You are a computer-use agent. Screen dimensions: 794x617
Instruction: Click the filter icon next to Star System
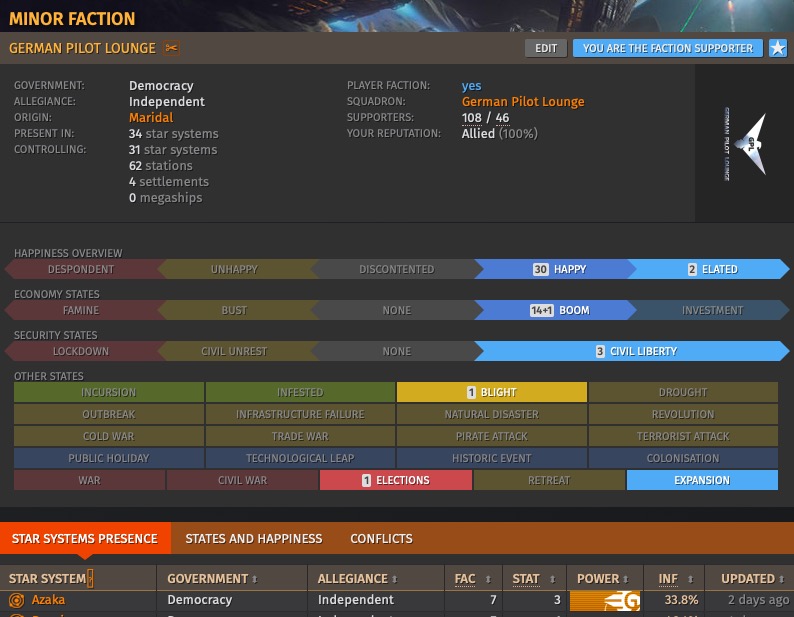[x=90, y=578]
